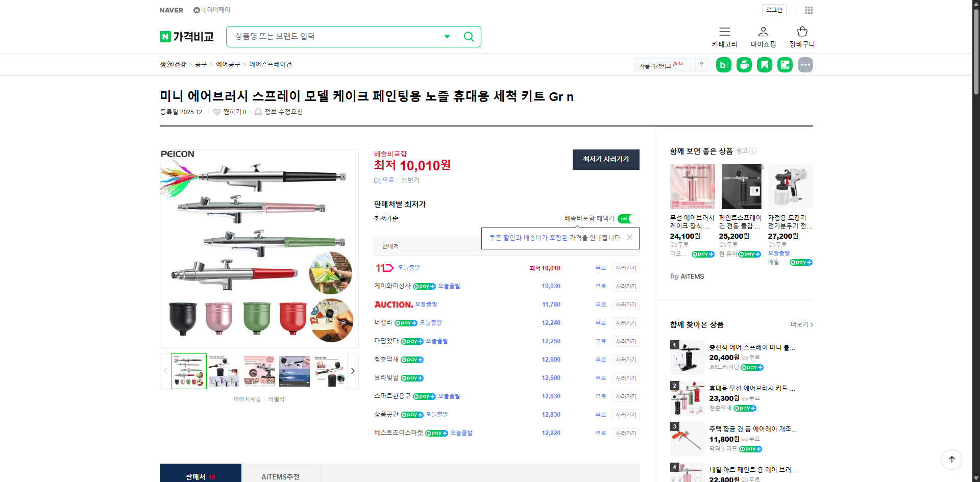Switch to the AiTEMS추천 tab
The height and width of the screenshot is (482, 980).
pyautogui.click(x=281, y=476)
